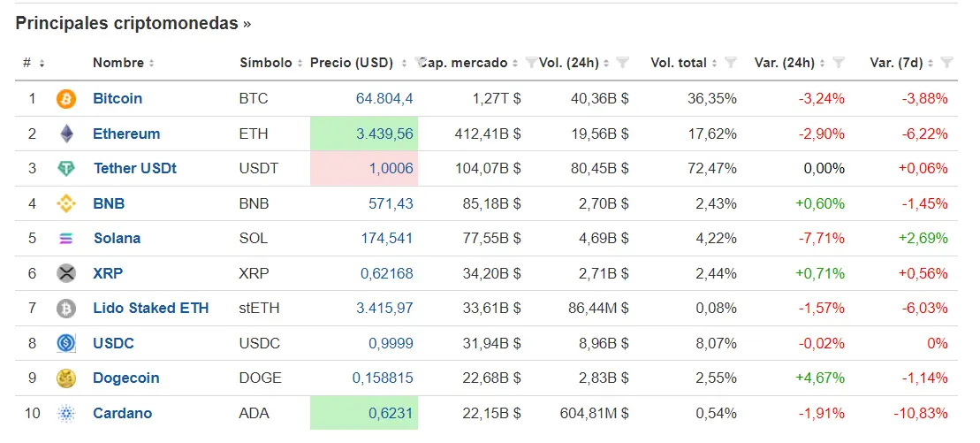Click the highlighted Cardano price 0,6231

coord(391,413)
